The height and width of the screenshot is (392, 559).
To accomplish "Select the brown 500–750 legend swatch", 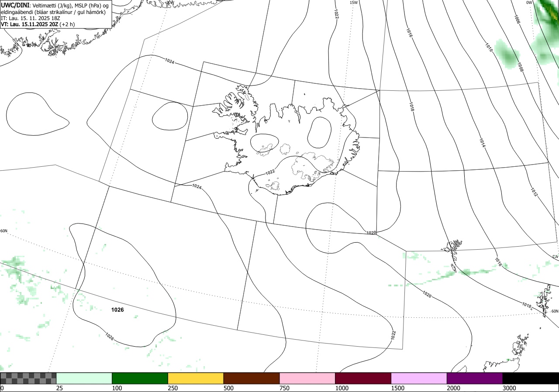I will tap(252, 378).
